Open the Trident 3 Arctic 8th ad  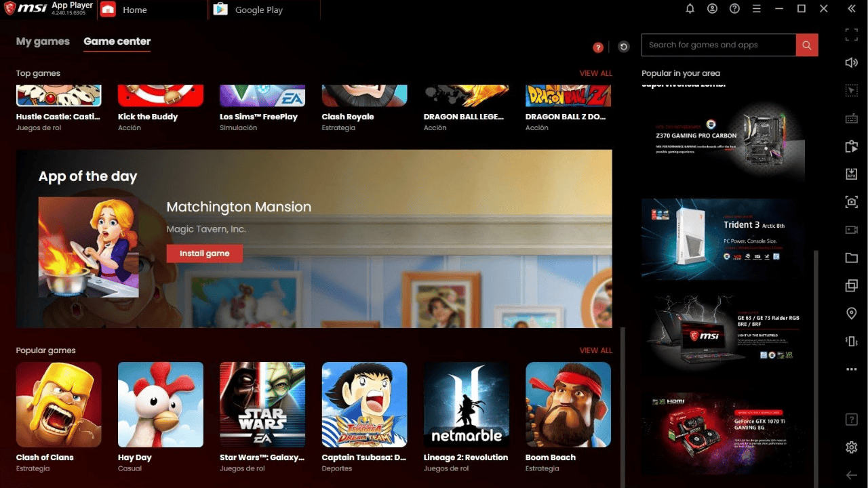click(x=724, y=239)
